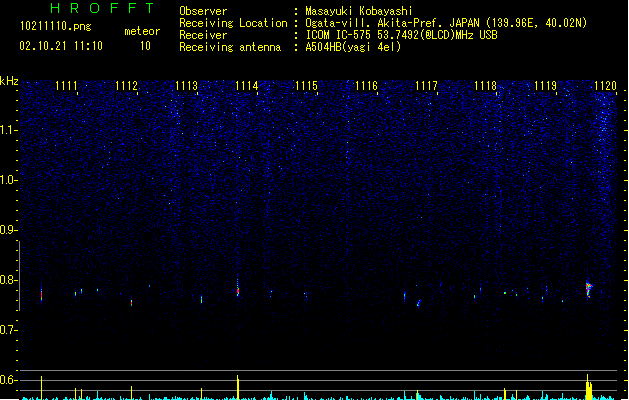Click the HROFFT title text

pyautogui.click(x=102, y=8)
